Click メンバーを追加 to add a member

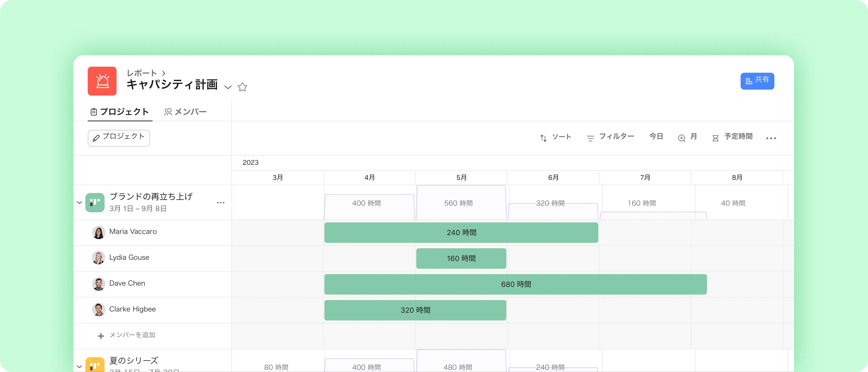127,335
